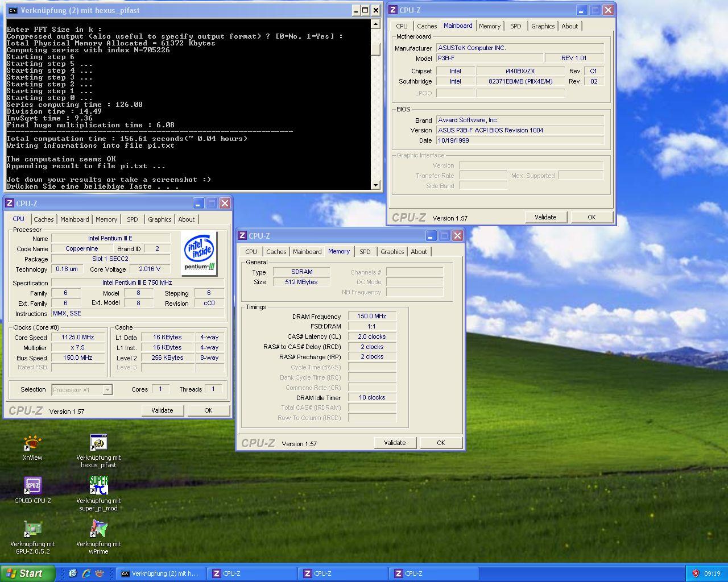
Task: Click the CPU-Z CPU window title icon
Action: click(10, 203)
